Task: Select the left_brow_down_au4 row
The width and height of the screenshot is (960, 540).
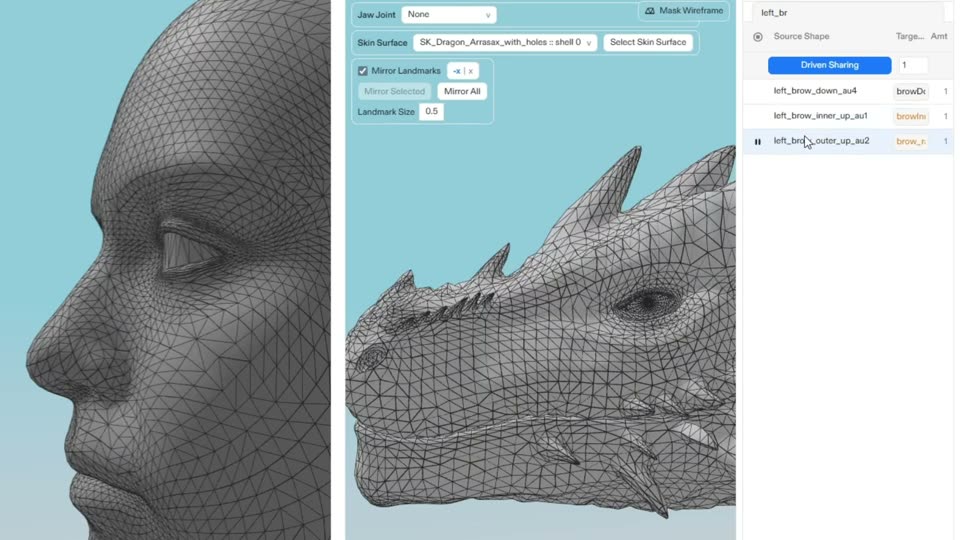Action: pos(848,91)
